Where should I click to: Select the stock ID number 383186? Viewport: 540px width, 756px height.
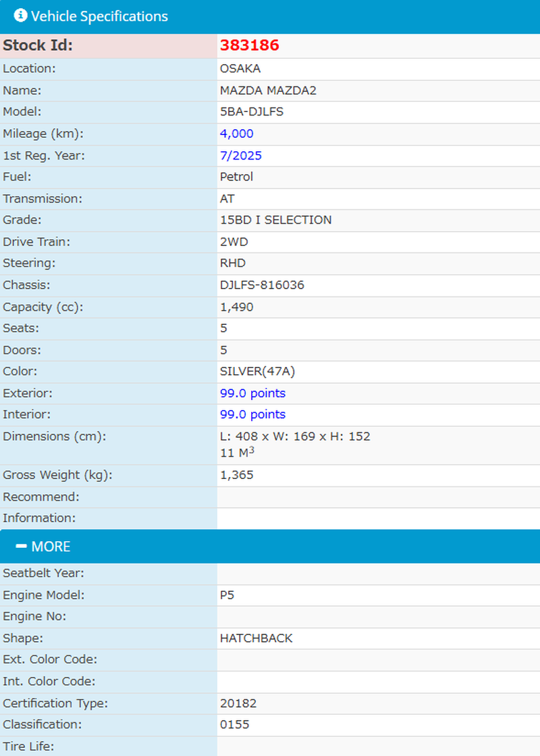tap(250, 45)
